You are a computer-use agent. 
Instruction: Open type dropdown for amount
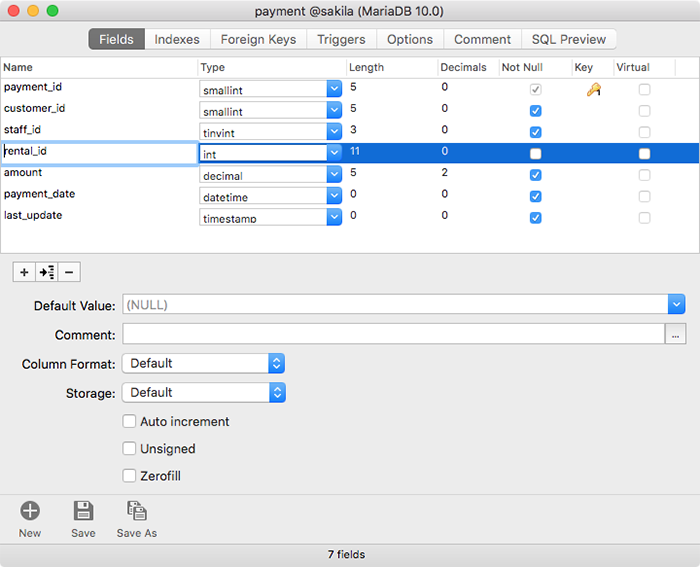point(334,175)
